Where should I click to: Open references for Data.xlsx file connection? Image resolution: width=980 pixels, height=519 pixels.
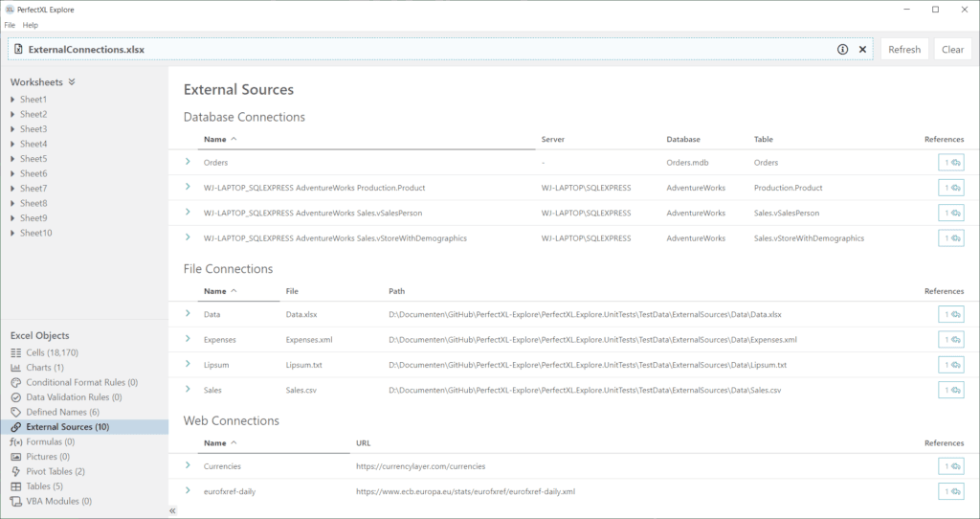pos(950,314)
